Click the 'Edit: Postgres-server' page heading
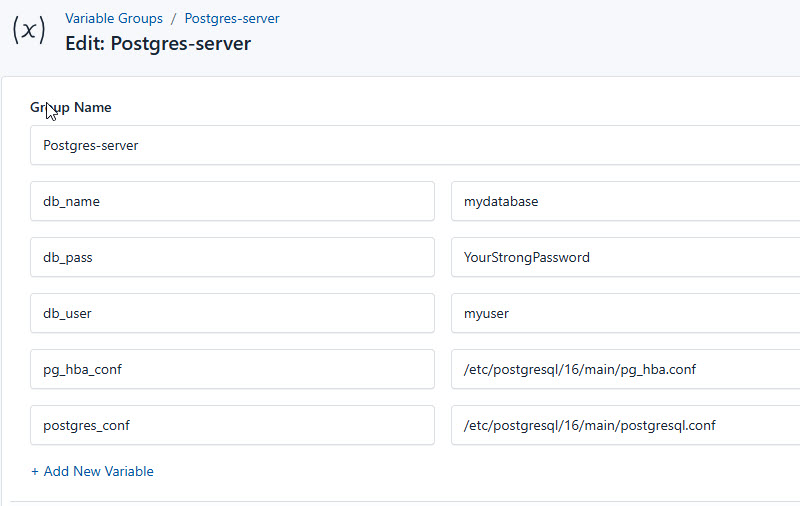This screenshot has height=506, width=800. tap(158, 43)
